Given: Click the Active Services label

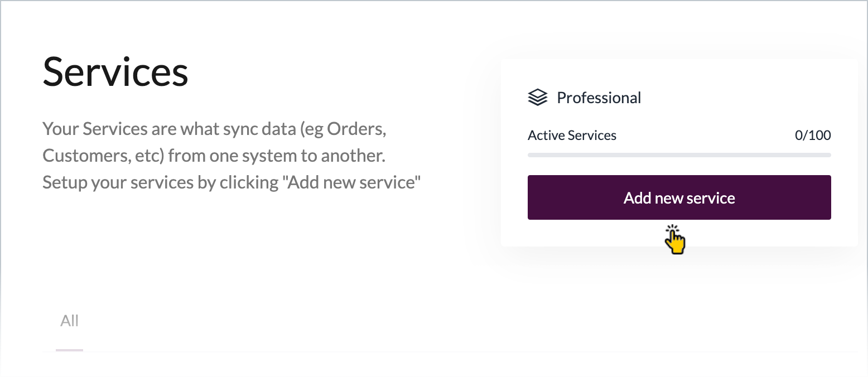Looking at the screenshot, I should click(572, 136).
